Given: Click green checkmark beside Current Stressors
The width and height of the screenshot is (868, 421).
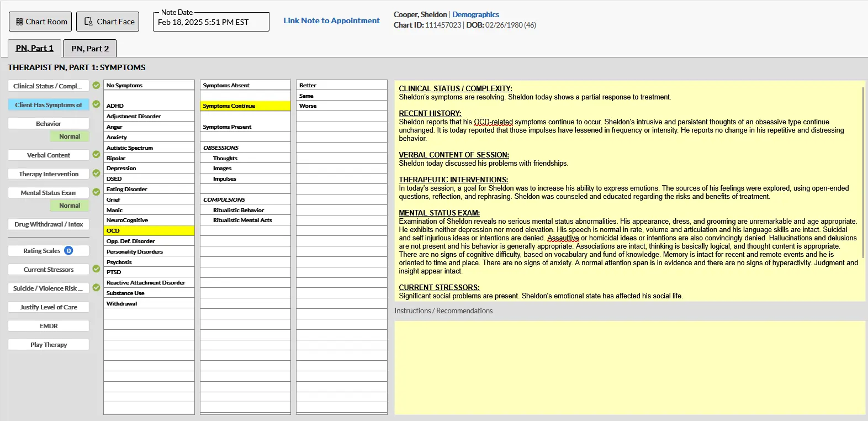Looking at the screenshot, I should click(x=96, y=269).
